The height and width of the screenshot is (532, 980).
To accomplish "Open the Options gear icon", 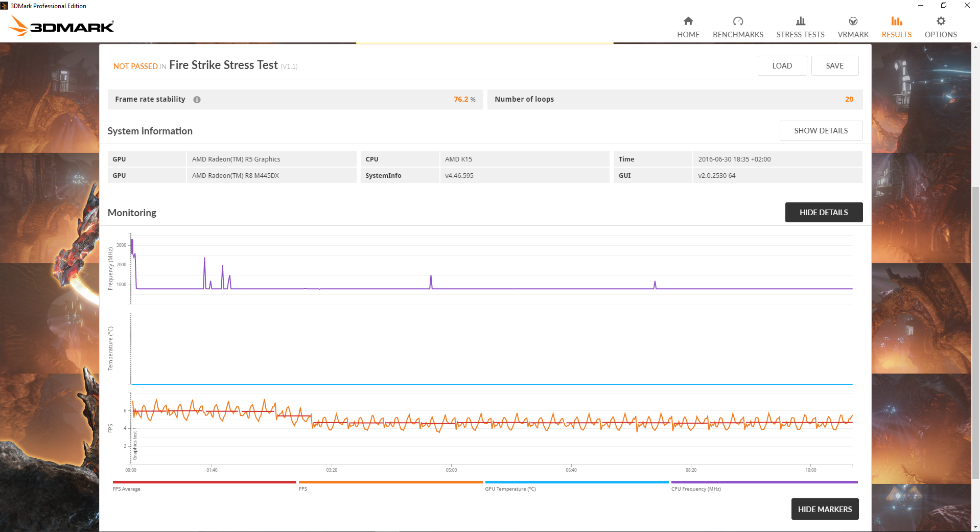I will click(941, 21).
